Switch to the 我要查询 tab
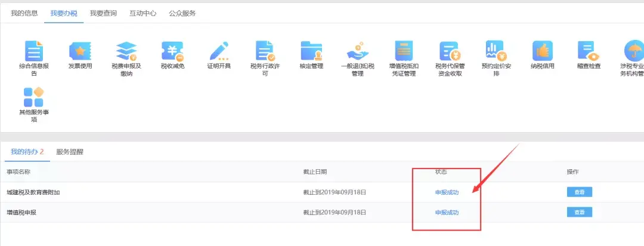Screen dimensions: 644x246 (103, 13)
